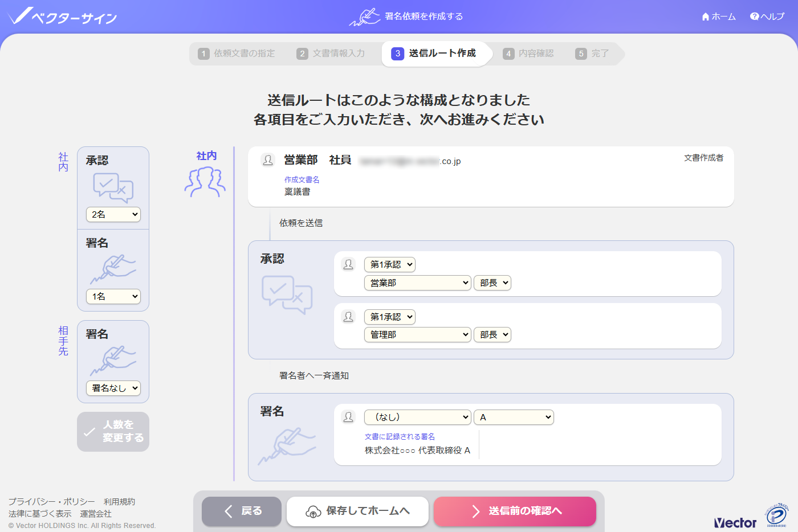Image resolution: width=798 pixels, height=532 pixels.
Task: Click the 相手先 署名 pen icon in sidebar
Action: click(113, 361)
